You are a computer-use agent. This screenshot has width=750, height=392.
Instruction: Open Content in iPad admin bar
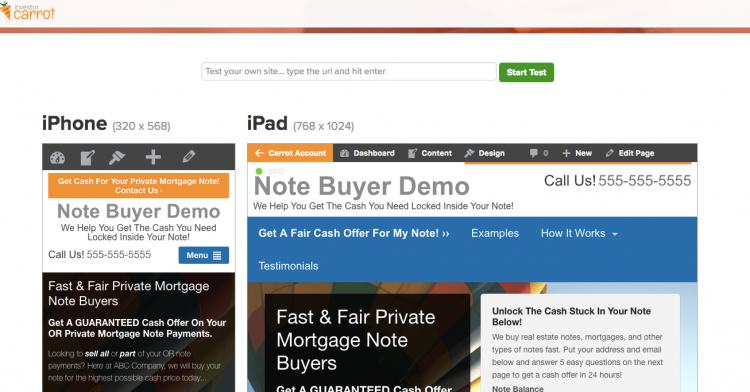[x=430, y=153]
